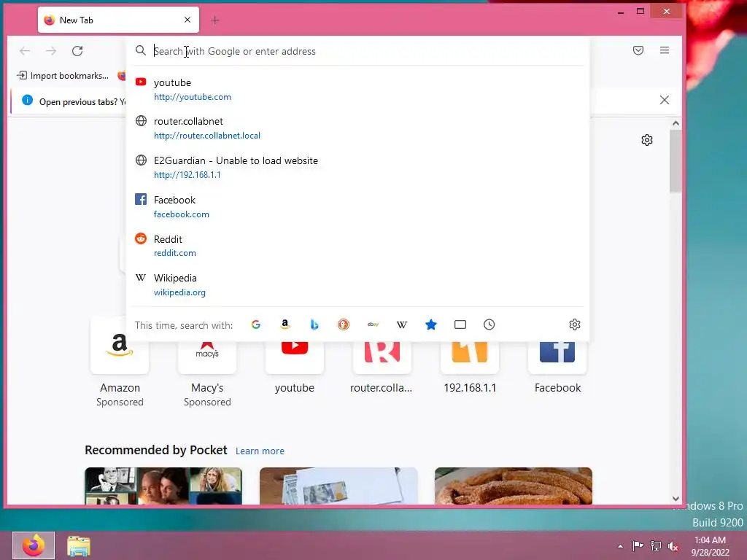Viewport: 747px width, 560px height.
Task: Click page scrollbar up arrow
Action: point(676,123)
